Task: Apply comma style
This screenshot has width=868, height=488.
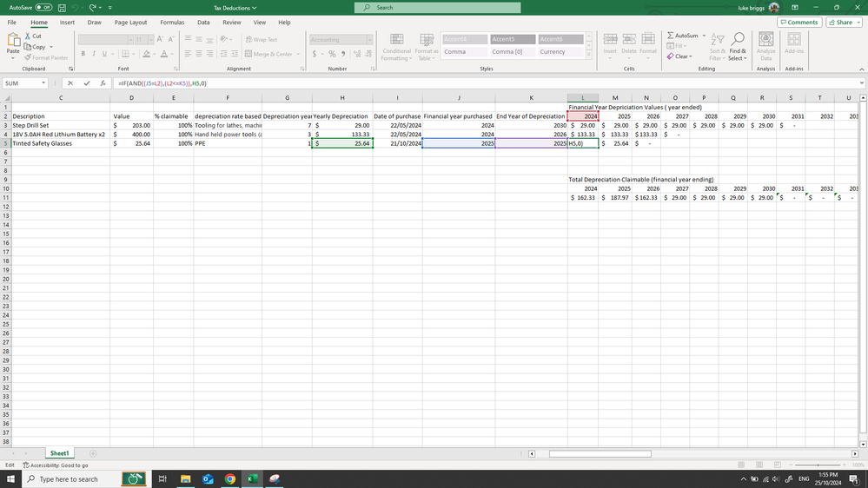Action: pos(343,54)
